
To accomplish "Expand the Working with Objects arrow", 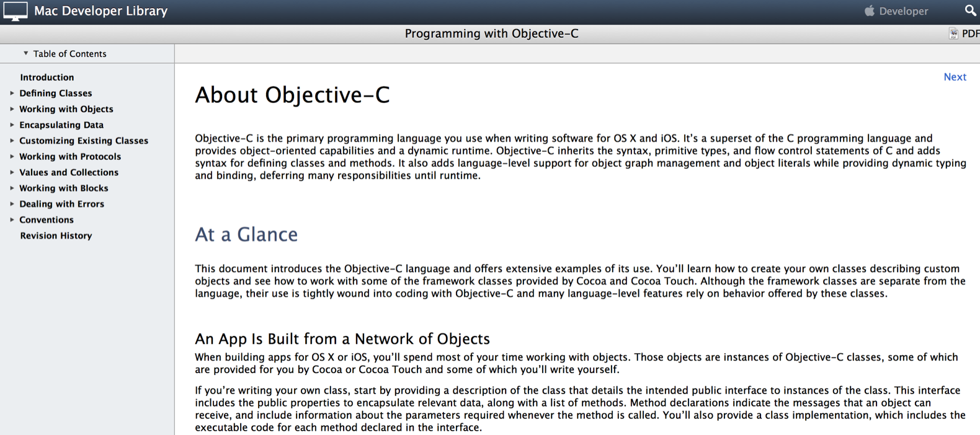I will (x=12, y=109).
